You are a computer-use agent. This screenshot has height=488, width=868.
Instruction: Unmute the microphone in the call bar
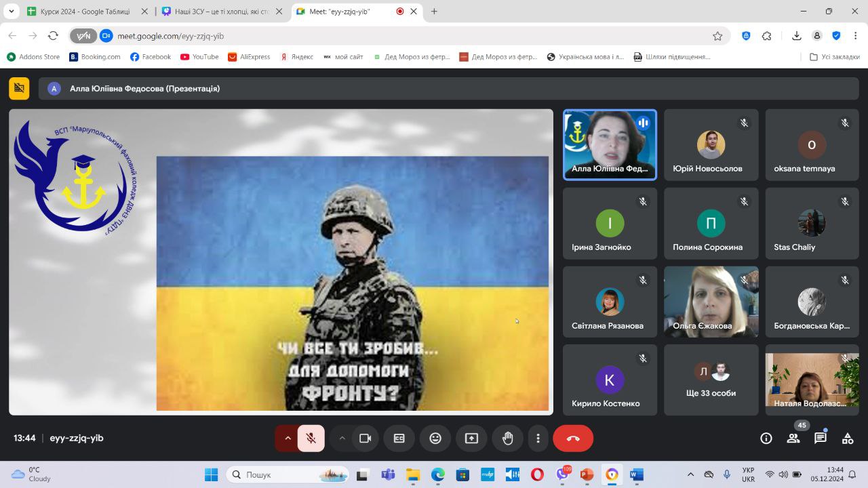point(311,438)
